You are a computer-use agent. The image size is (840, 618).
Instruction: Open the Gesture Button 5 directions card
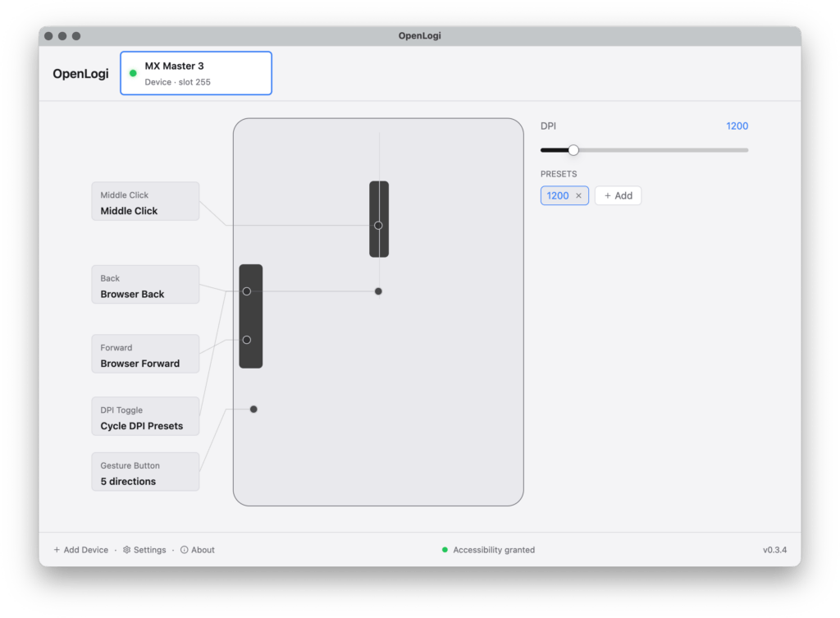(146, 472)
